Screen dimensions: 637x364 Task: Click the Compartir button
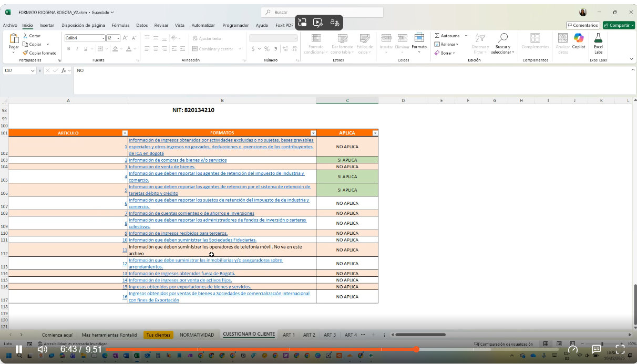(619, 25)
